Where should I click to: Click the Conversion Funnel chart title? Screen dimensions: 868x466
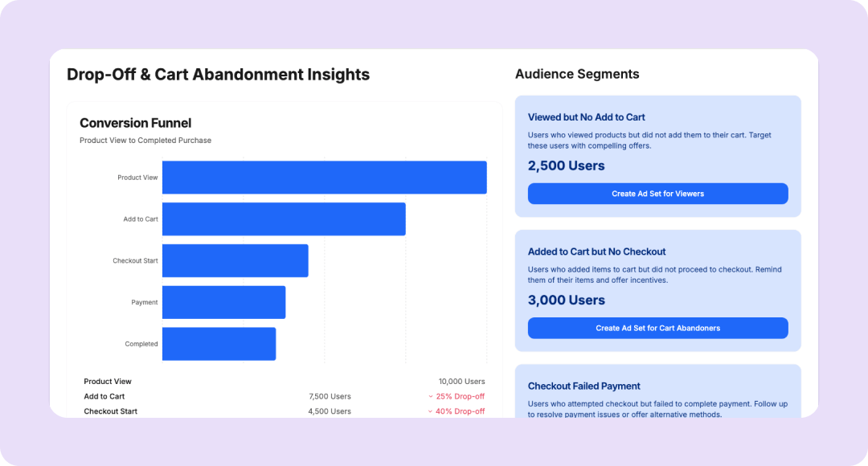[135, 123]
